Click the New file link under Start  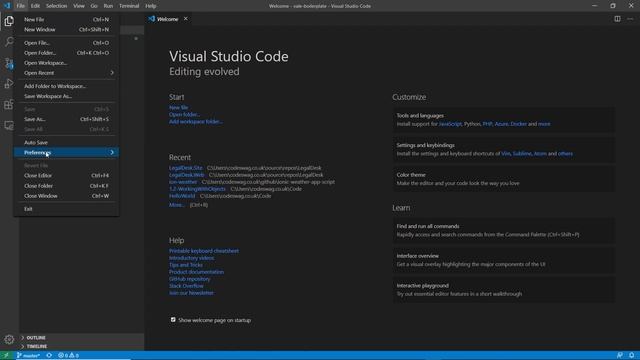(178, 107)
